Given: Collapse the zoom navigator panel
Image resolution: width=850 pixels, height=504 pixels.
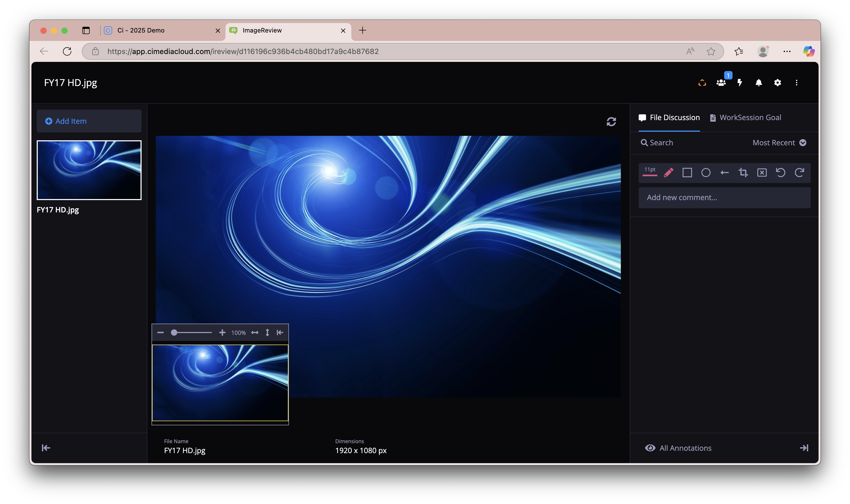Looking at the screenshot, I should [280, 333].
